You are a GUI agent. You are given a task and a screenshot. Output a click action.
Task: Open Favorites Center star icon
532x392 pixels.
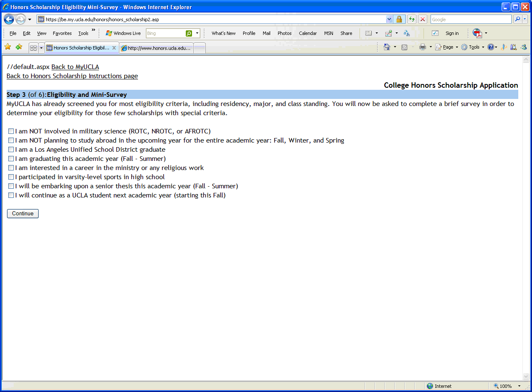pos(7,47)
